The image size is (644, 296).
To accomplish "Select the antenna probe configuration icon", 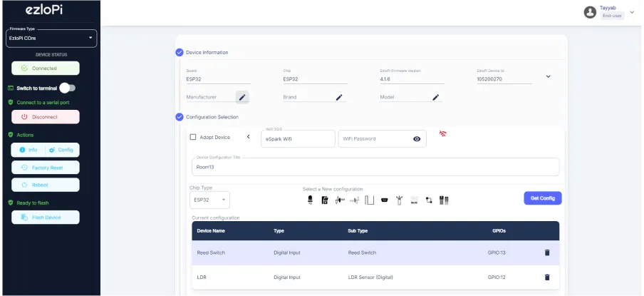I will click(399, 200).
